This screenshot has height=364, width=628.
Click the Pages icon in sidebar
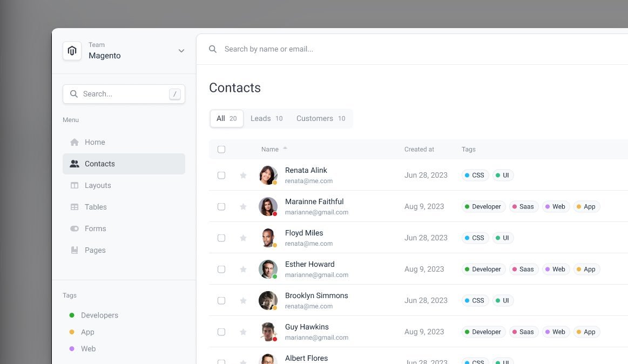click(x=75, y=250)
